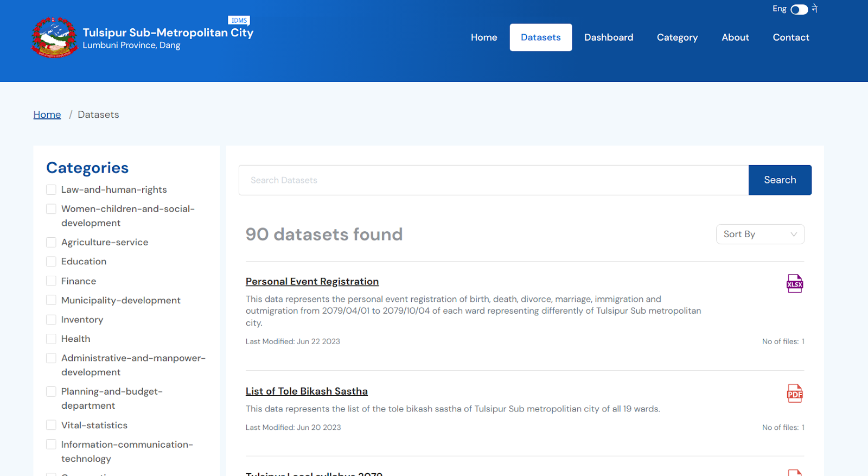
Task: Open the Category menu item
Action: (677, 37)
